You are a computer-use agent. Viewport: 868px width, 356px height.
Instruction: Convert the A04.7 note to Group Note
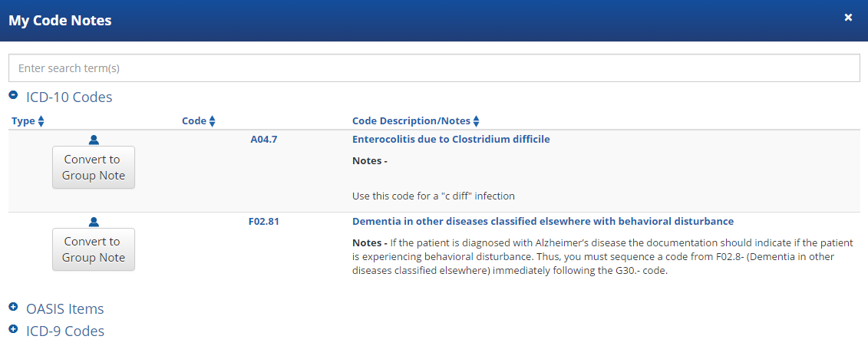[93, 167]
